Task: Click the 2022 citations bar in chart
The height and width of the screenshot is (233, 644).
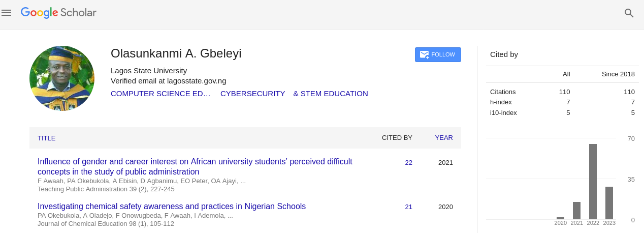Action: (593, 182)
